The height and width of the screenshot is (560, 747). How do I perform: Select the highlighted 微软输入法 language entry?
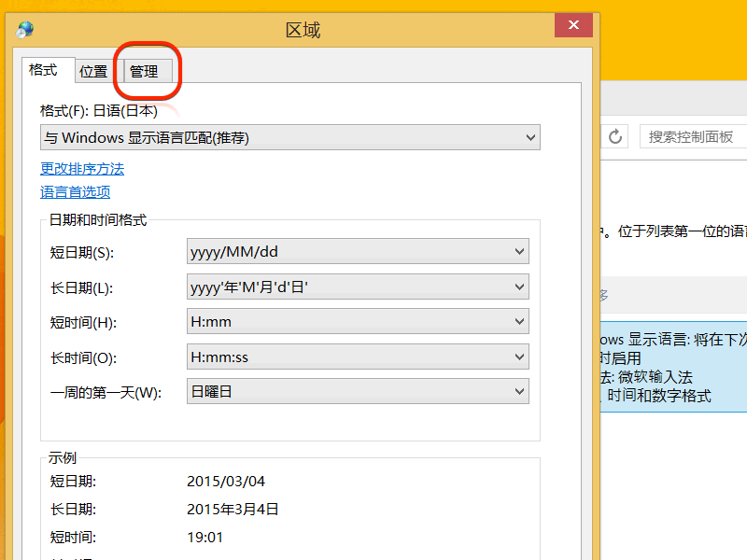[672, 367]
